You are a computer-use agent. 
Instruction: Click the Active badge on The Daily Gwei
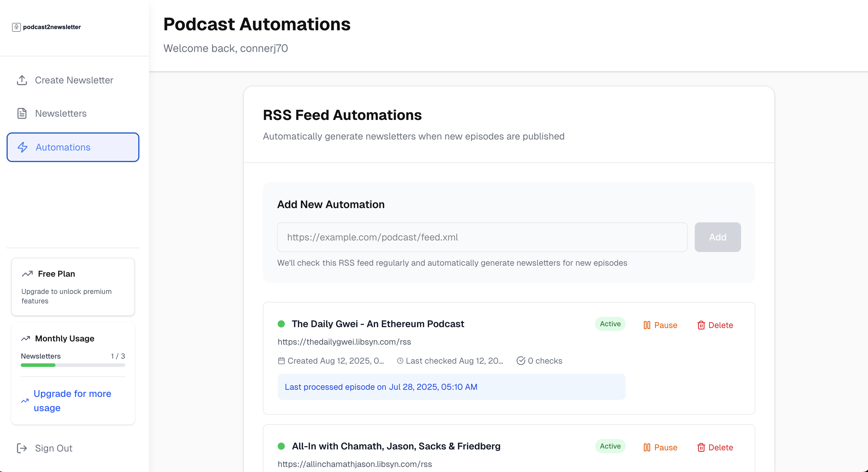pyautogui.click(x=610, y=324)
